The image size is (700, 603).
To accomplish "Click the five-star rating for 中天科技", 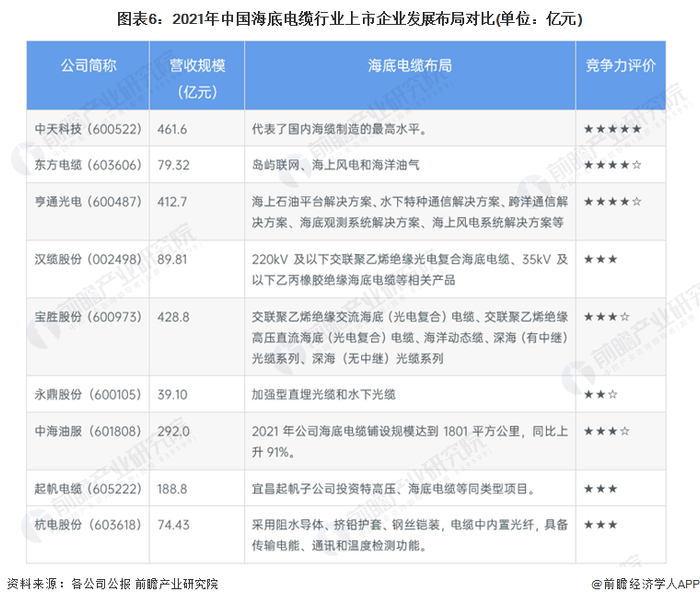I will coord(612,129).
